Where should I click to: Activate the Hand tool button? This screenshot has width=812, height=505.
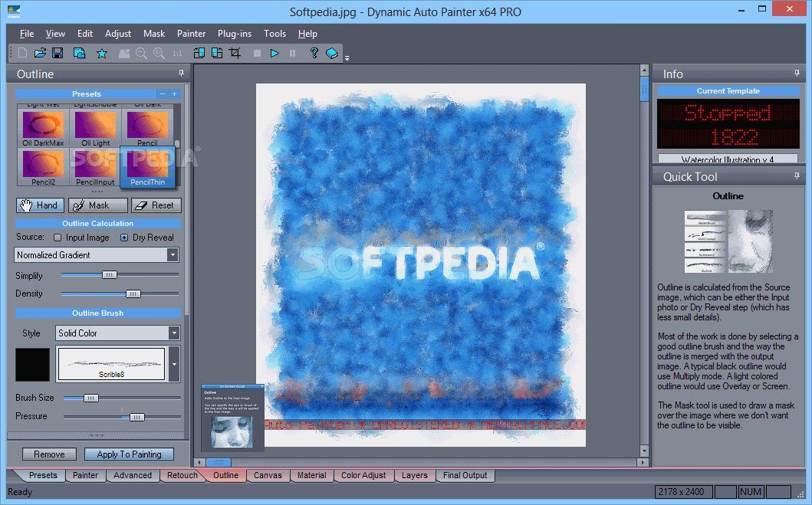40,205
